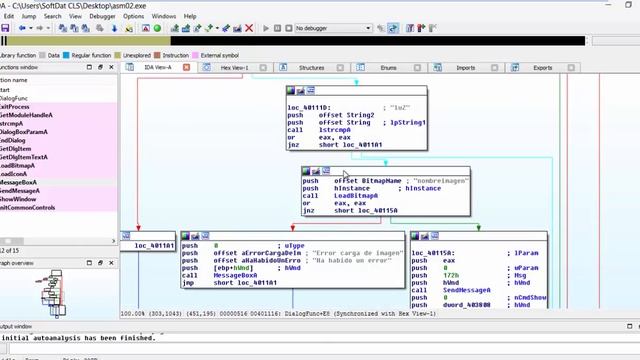
Task: Click the functions list horizontal scrollbar right arrow
Action: (113, 241)
